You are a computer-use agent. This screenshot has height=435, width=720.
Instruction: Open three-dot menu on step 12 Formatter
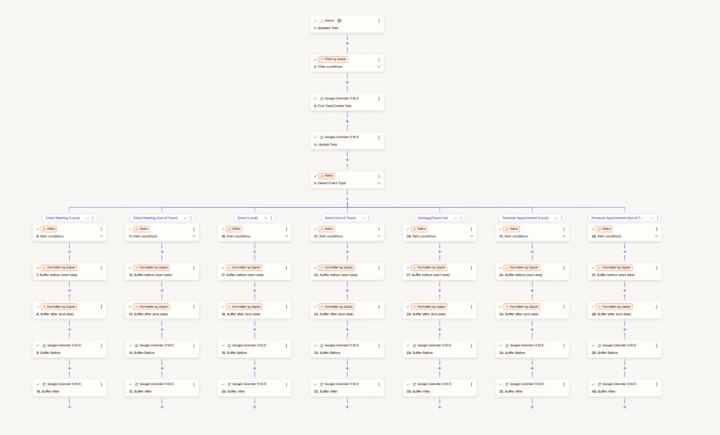pyautogui.click(x=194, y=268)
